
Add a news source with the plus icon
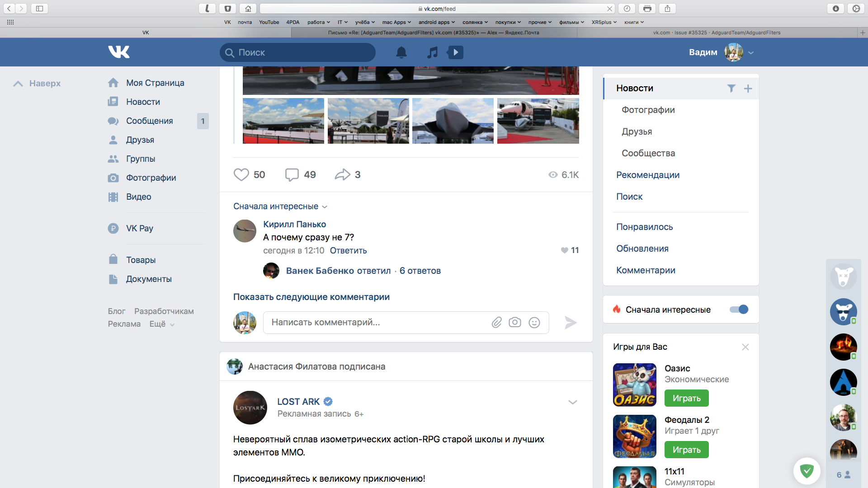(x=748, y=89)
